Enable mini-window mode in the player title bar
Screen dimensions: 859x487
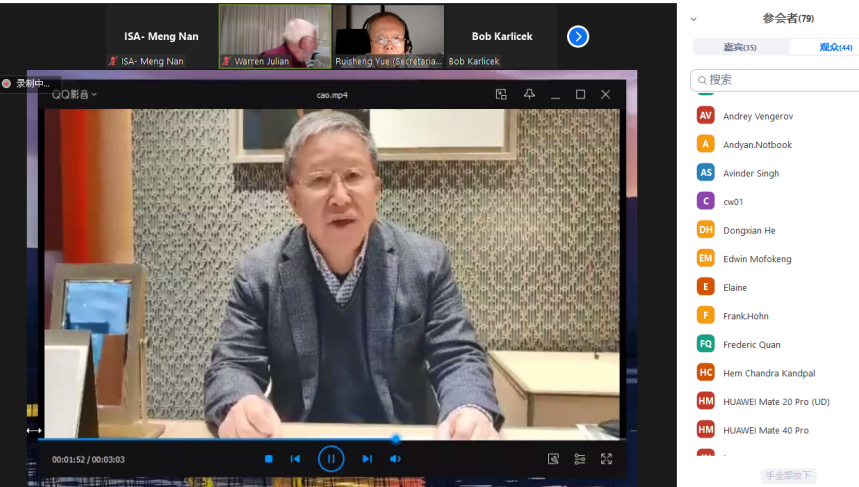click(501, 95)
